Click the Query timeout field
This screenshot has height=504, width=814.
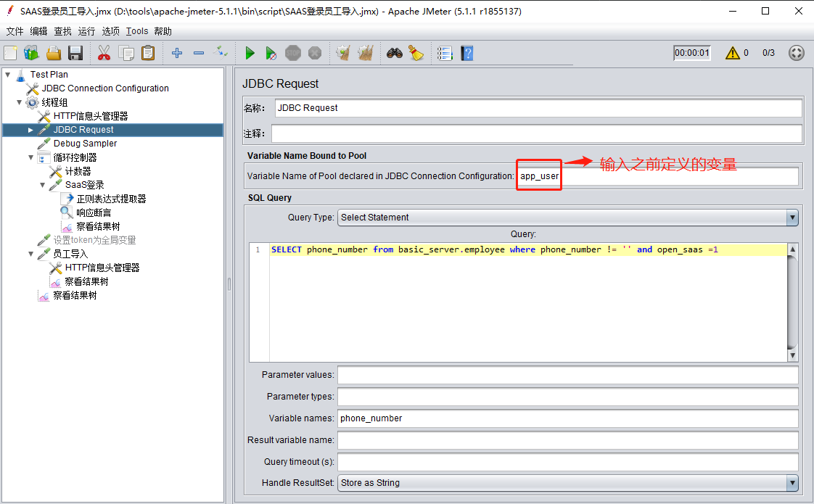[568, 462]
